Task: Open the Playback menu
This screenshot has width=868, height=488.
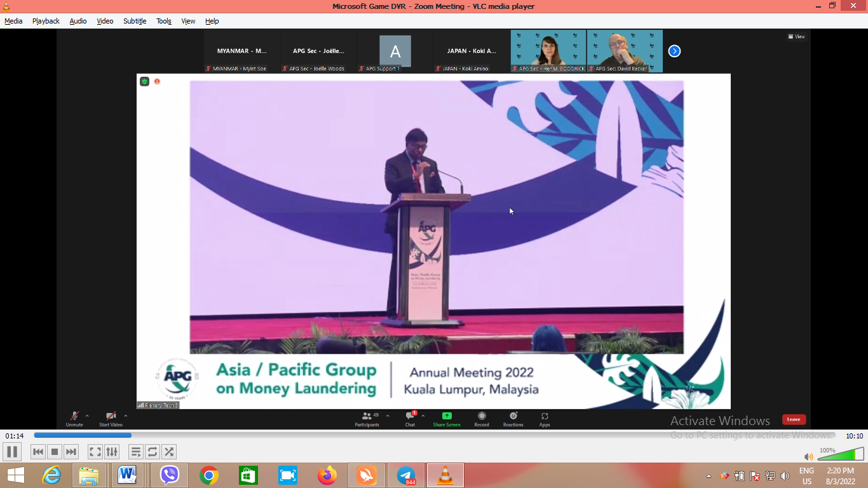Action: (x=46, y=21)
